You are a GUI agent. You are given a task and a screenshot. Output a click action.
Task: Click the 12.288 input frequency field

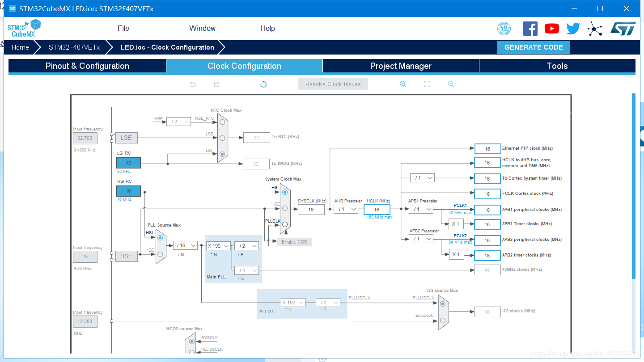coord(85,321)
